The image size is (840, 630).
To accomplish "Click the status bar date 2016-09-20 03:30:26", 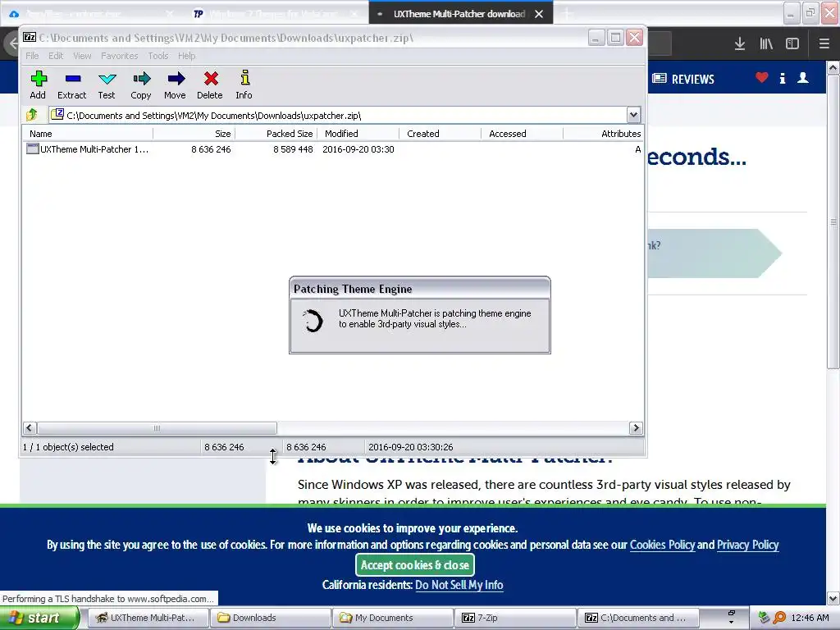I will [411, 447].
